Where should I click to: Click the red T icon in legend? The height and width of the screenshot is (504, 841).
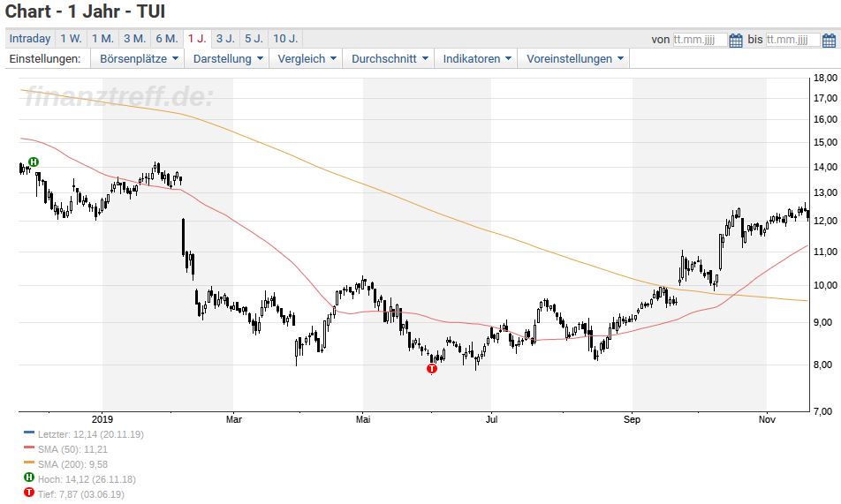(29, 493)
